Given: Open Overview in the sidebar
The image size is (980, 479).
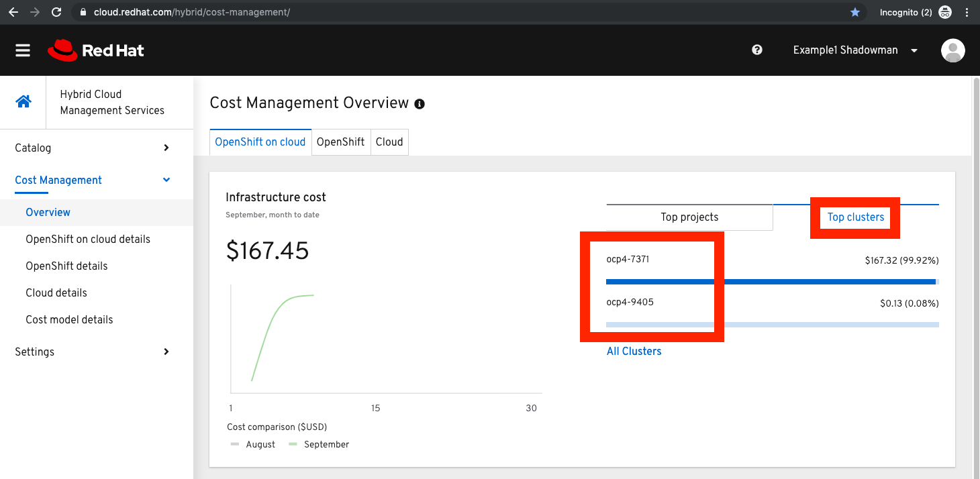Looking at the screenshot, I should click(x=97, y=212).
